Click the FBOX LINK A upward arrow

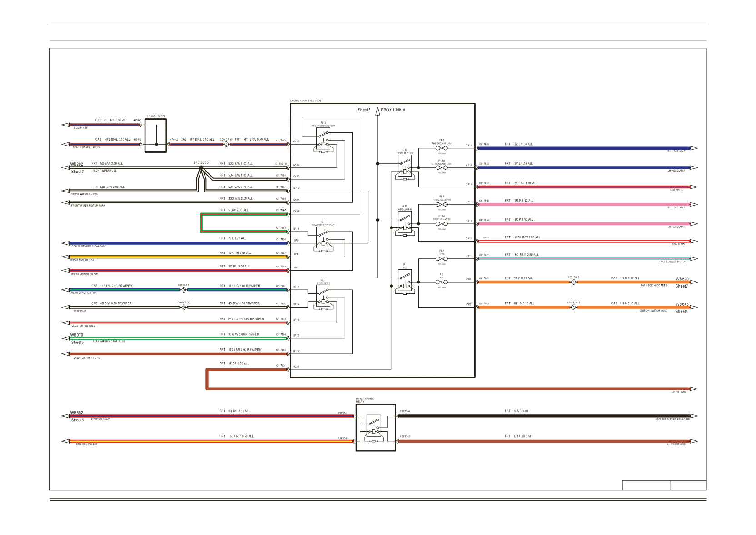click(377, 111)
